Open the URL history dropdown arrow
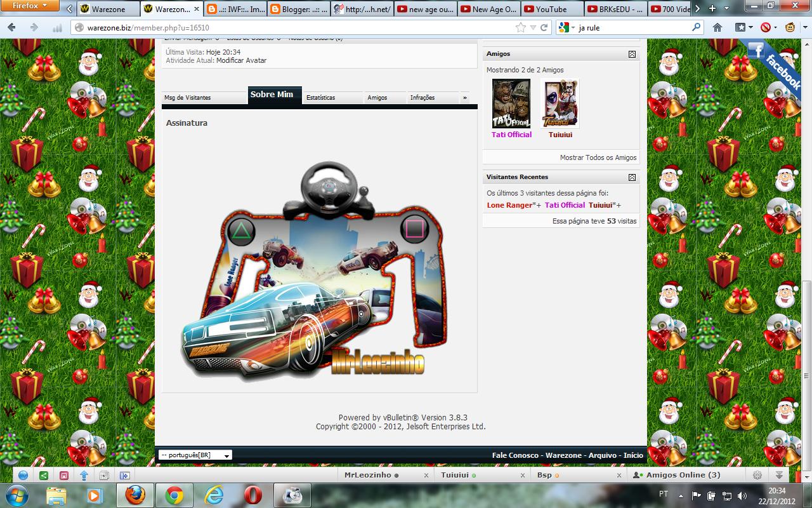Viewport: 812px width, 508px height. (x=533, y=27)
